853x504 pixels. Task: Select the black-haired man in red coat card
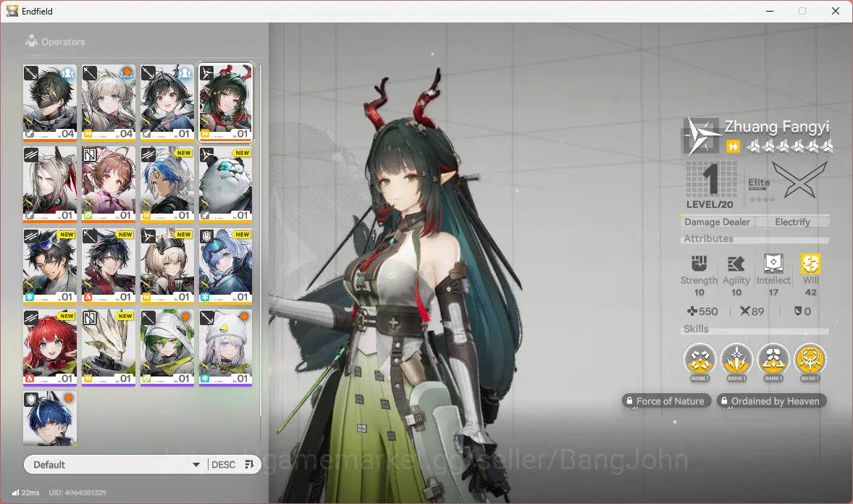point(109,266)
